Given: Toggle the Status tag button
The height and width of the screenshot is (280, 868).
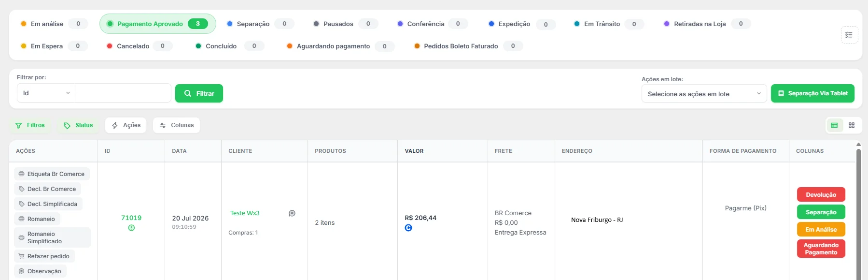Looking at the screenshot, I should coord(78,125).
